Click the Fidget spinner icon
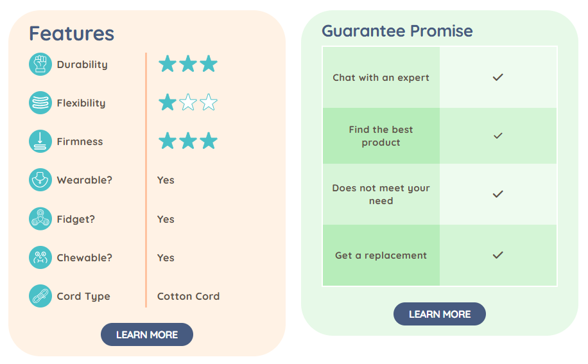 tap(40, 219)
